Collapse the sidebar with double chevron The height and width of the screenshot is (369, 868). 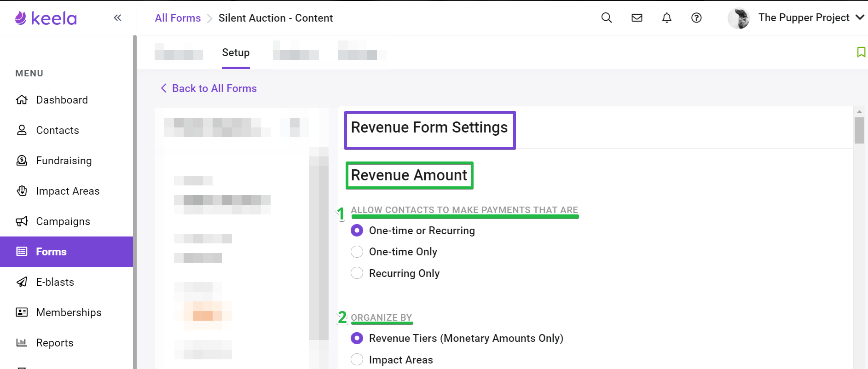tap(117, 18)
